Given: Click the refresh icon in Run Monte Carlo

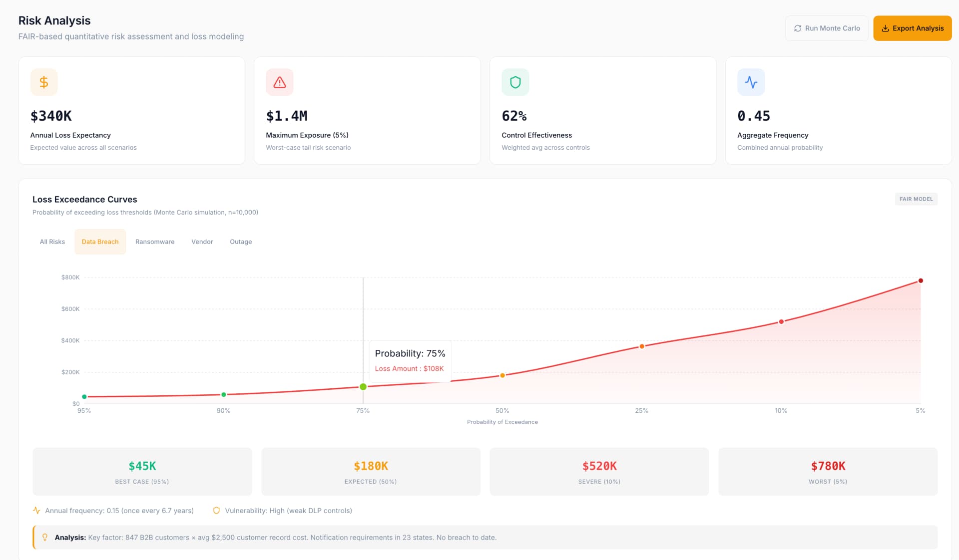Looking at the screenshot, I should tap(798, 28).
